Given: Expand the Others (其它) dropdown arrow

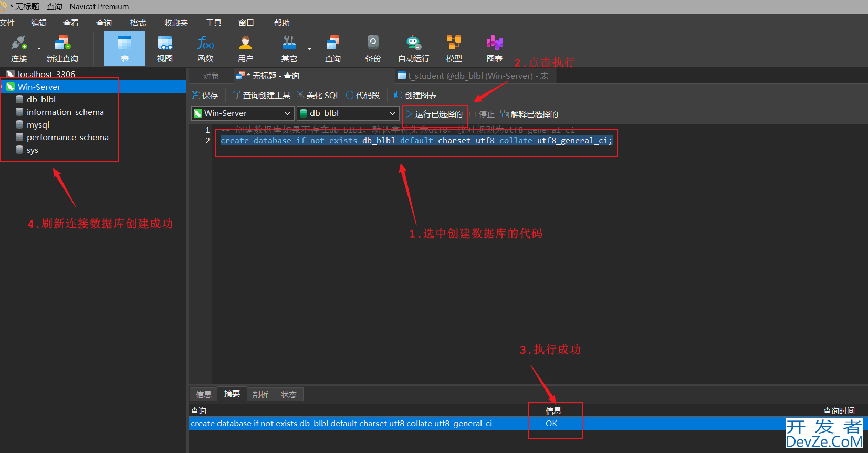Looking at the screenshot, I should 309,49.
